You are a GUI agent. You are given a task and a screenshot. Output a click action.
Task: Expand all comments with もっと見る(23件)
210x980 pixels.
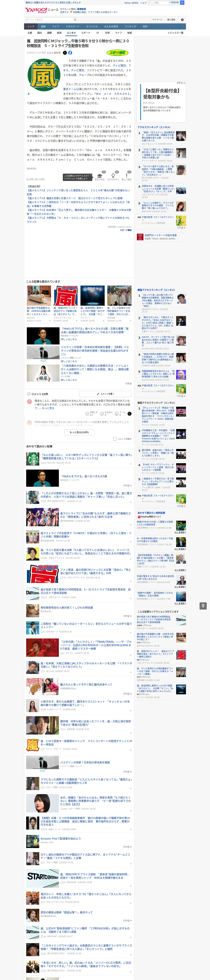(79, 432)
